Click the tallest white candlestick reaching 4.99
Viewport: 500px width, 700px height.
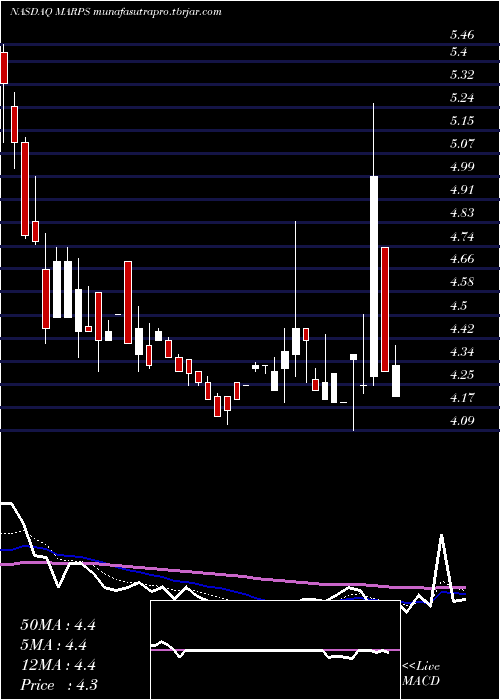coord(374,276)
